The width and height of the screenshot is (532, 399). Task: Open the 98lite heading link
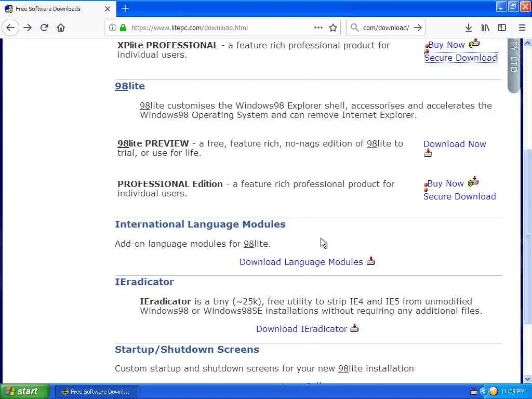click(x=129, y=86)
